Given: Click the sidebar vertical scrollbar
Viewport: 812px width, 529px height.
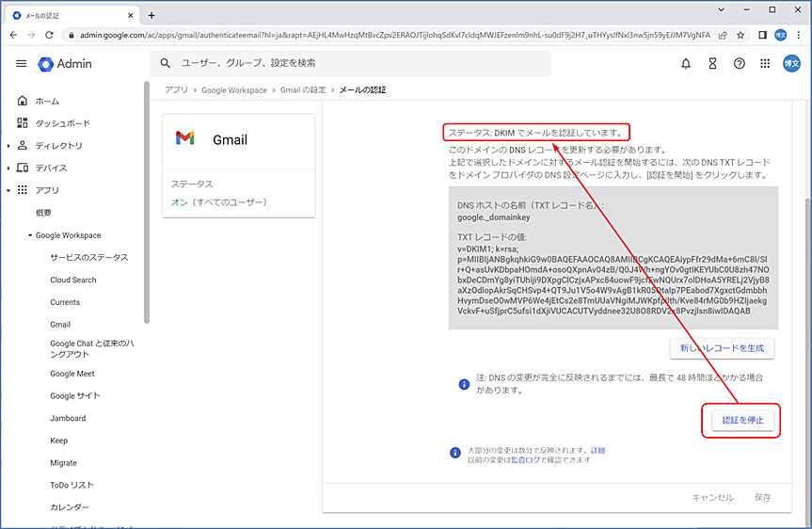Looking at the screenshot, I should click(x=147, y=202).
